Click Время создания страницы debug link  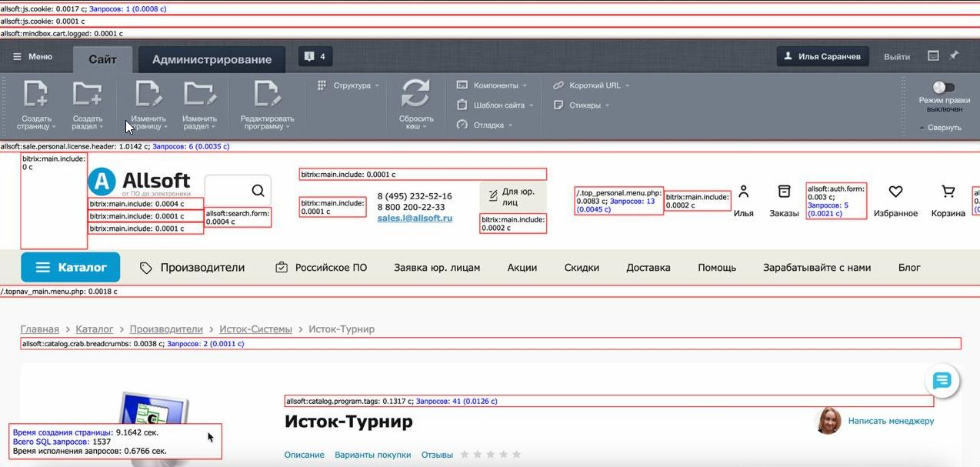point(63,433)
